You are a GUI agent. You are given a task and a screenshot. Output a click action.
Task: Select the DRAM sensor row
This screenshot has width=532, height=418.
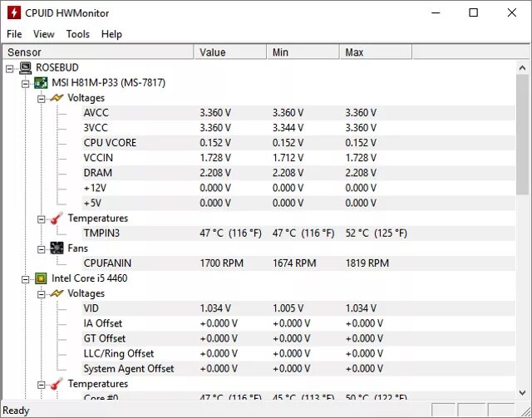point(298,173)
